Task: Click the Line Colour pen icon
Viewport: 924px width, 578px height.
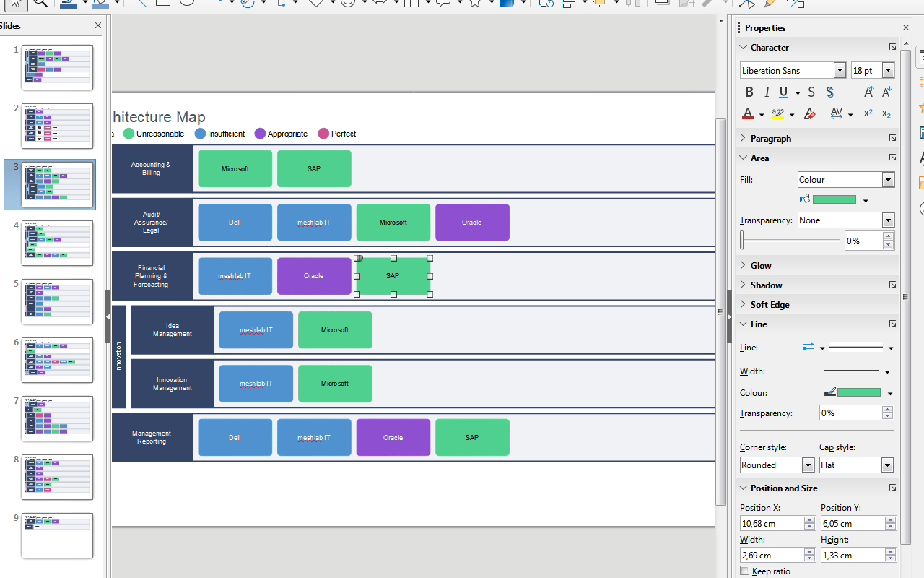Action: tap(830, 393)
